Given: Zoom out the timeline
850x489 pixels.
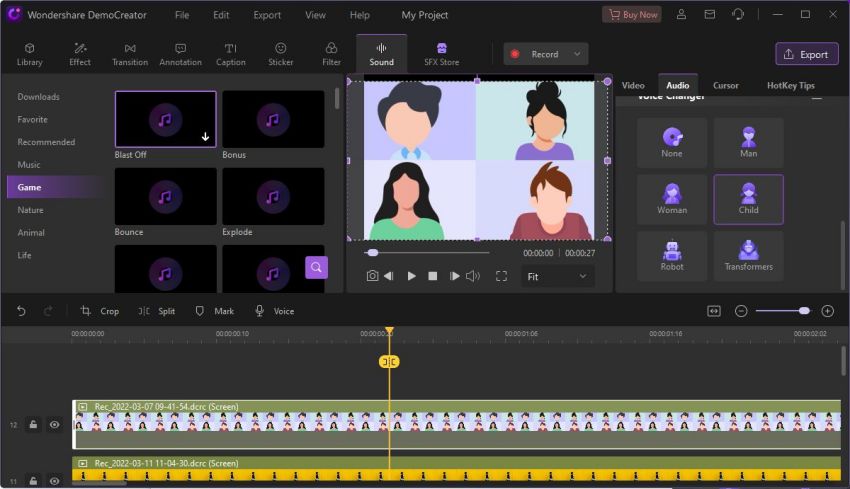Looking at the screenshot, I should click(x=741, y=311).
